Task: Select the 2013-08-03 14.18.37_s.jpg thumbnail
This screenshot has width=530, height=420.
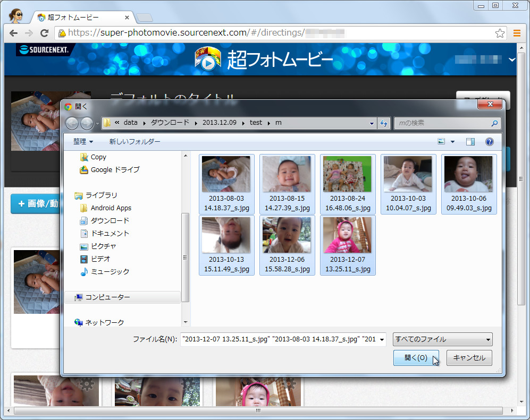Action: click(x=226, y=174)
